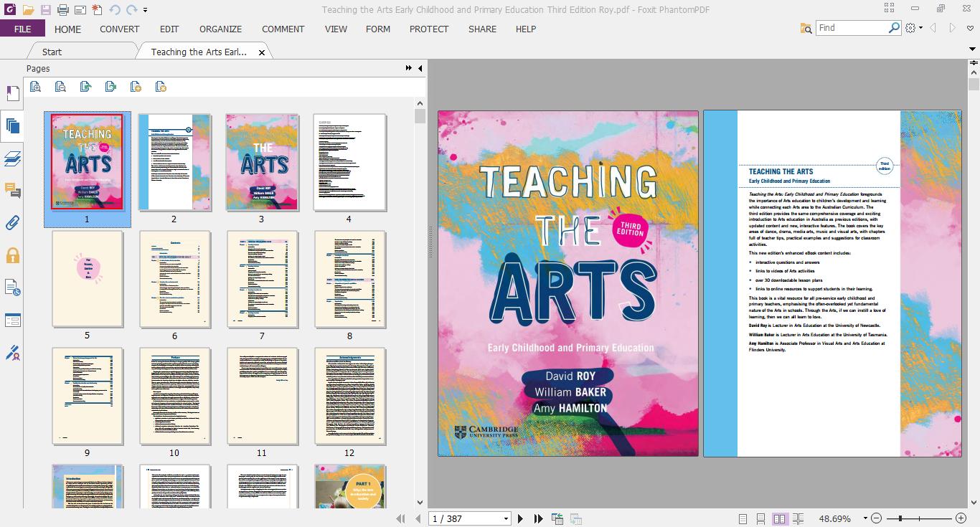Image resolution: width=980 pixels, height=527 pixels.
Task: Redo the last undone action
Action: pyautogui.click(x=131, y=10)
